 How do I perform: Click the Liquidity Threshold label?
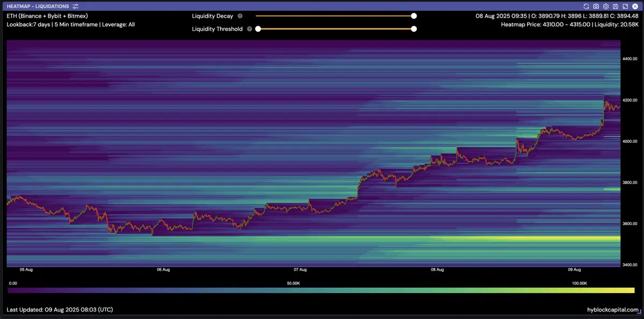(217, 29)
